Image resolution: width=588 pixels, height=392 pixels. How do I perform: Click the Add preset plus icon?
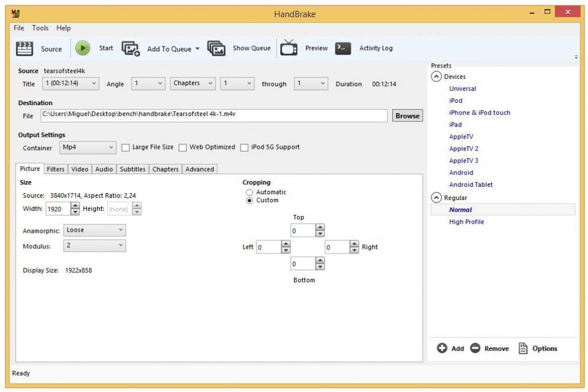tap(442, 348)
